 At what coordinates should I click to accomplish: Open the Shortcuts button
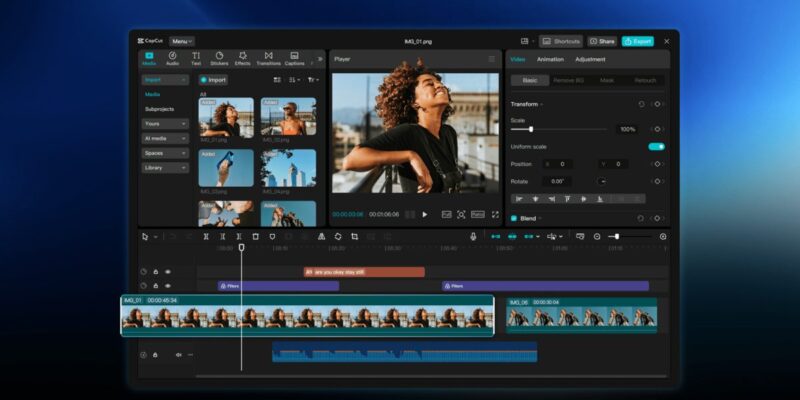[561, 41]
